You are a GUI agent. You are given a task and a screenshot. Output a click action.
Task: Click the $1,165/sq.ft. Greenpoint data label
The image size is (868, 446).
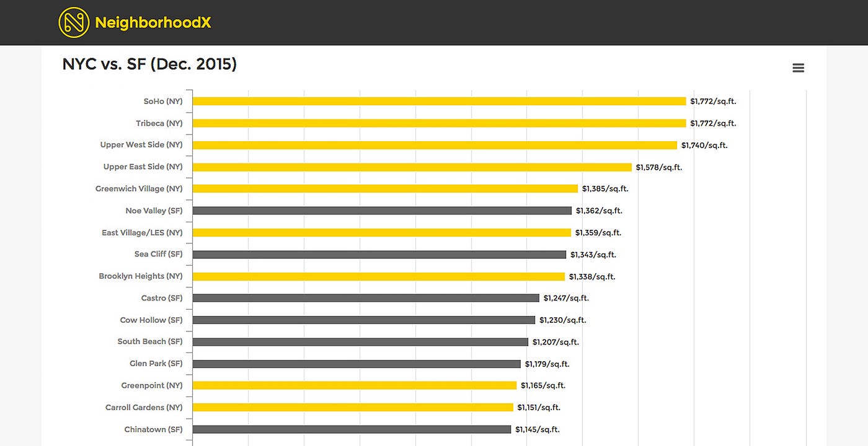pyautogui.click(x=542, y=385)
